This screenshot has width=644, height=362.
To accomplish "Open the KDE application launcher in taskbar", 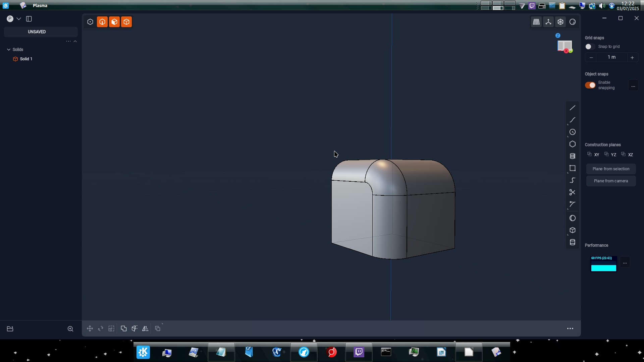I will [x=143, y=352].
